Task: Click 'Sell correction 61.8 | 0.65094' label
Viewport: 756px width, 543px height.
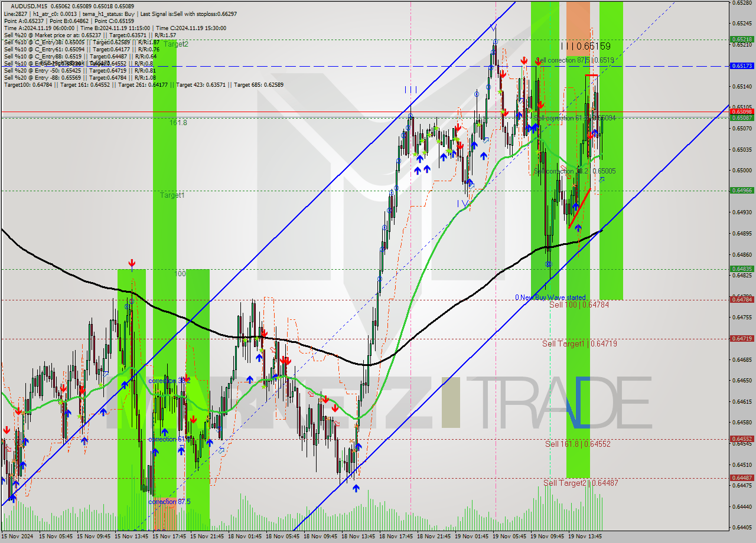Action: [x=575, y=118]
